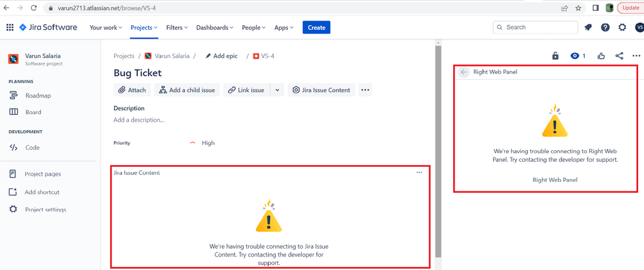Open the VS user profile avatar
644x270 pixels.
coord(639,28)
